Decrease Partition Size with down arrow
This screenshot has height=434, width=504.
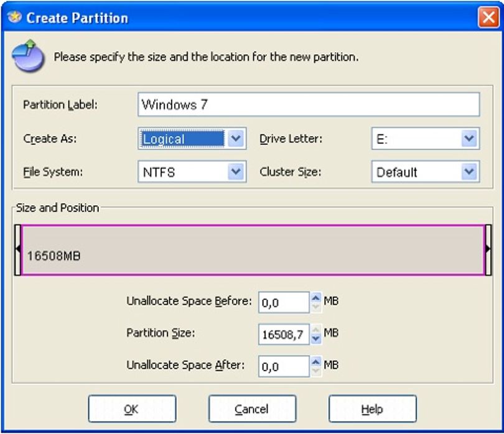316,339
